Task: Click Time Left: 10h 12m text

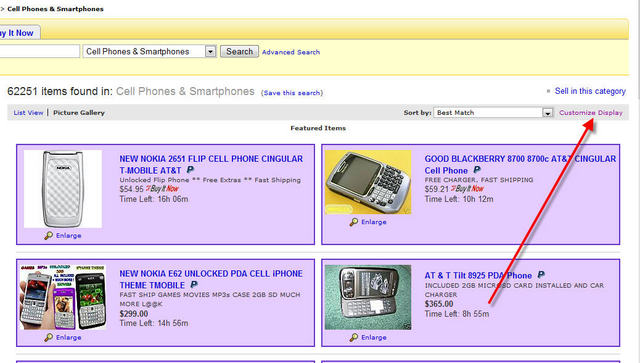Action: click(x=459, y=199)
